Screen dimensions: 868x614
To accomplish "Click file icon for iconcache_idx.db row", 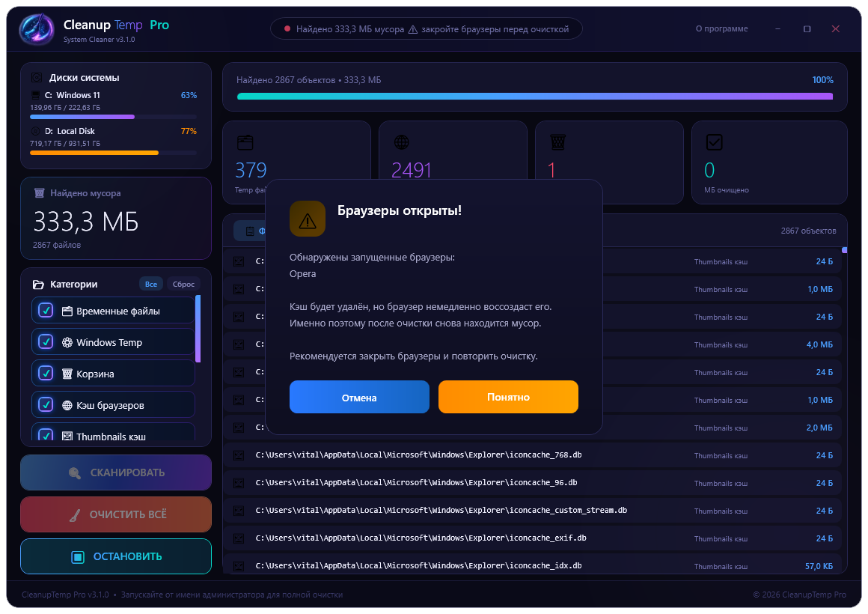I will tap(239, 566).
